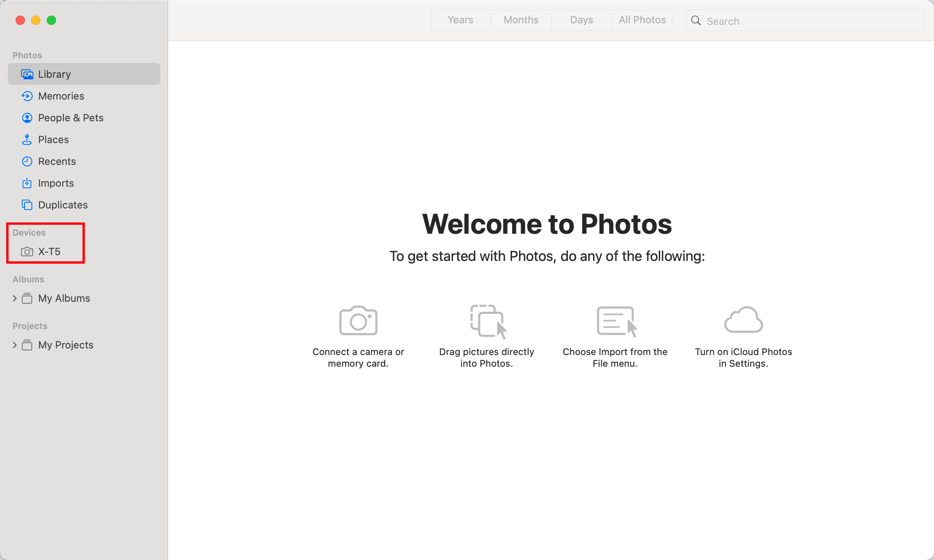Image resolution: width=934 pixels, height=560 pixels.
Task: Select the Recents clock icon
Action: pyautogui.click(x=27, y=161)
